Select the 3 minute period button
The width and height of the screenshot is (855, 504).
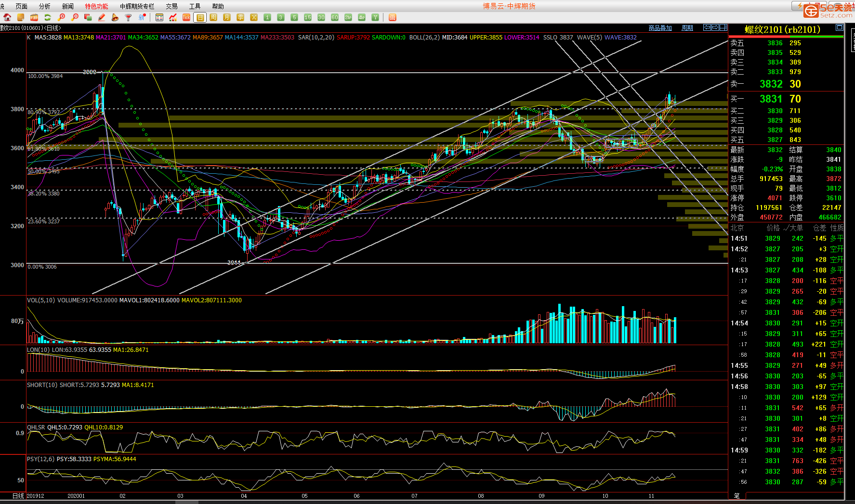(x=281, y=17)
